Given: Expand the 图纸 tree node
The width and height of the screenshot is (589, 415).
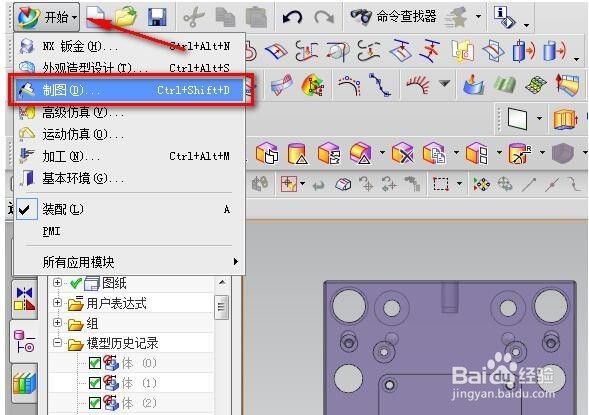Looking at the screenshot, I should point(57,282).
